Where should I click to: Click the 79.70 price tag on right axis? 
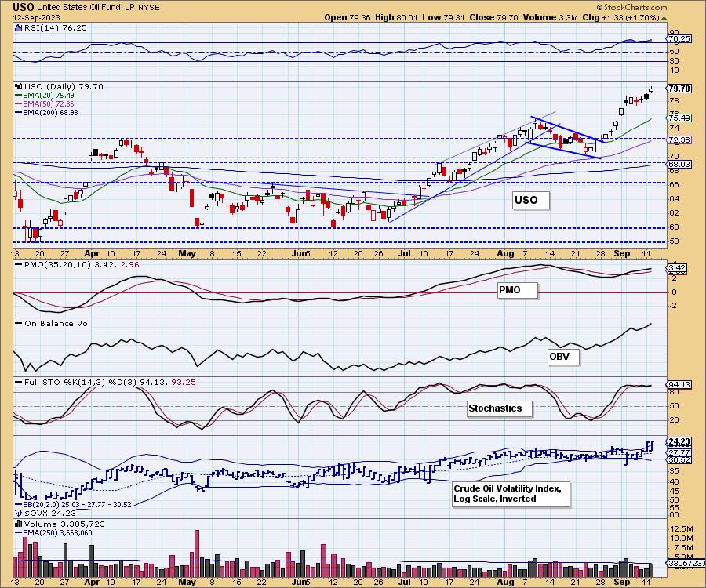(x=679, y=89)
